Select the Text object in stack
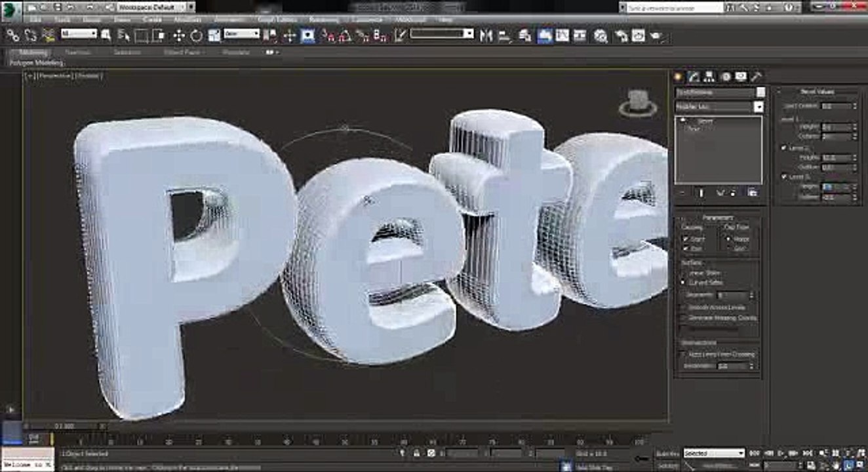 (x=693, y=128)
